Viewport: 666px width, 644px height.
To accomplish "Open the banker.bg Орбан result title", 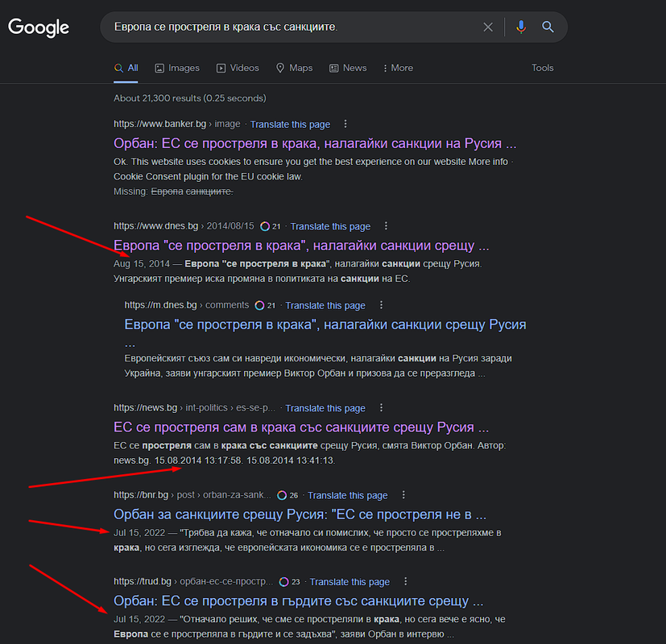I will (315, 143).
